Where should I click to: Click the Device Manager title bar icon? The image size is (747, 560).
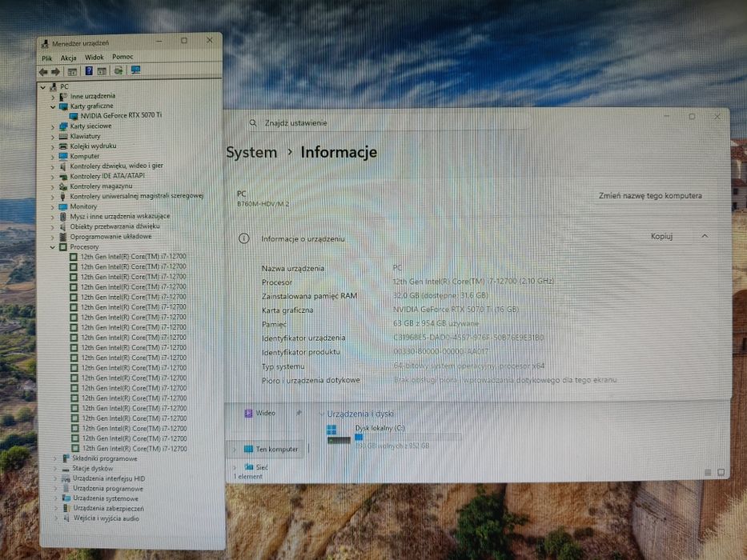point(45,44)
